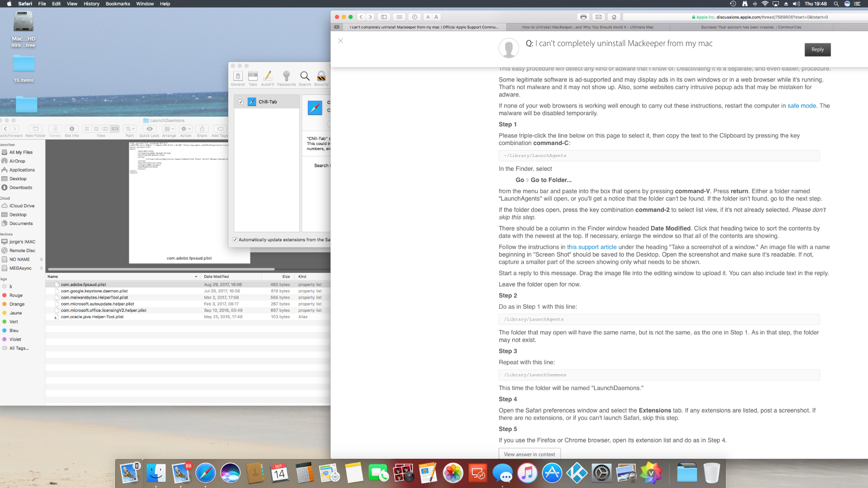Image resolution: width=868 pixels, height=488 pixels.
Task: Uncheck the Chill-Tab extension checkbox
Action: 241,102
